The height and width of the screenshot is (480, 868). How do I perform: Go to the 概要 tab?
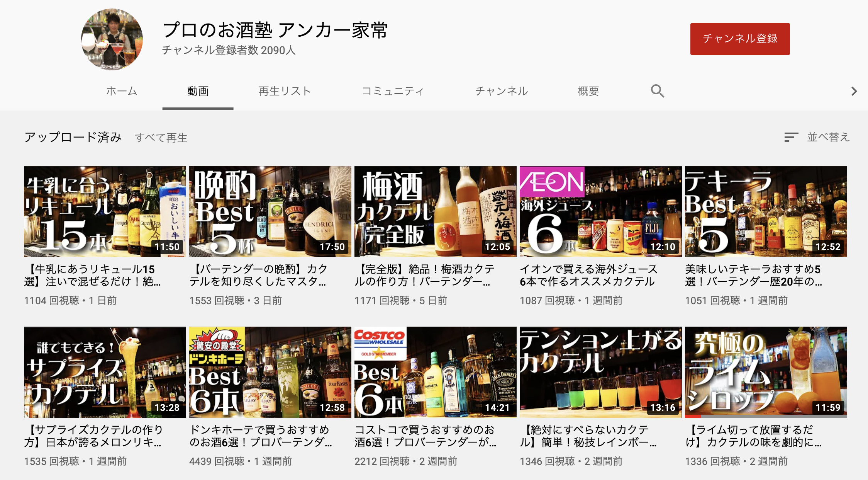coord(588,91)
